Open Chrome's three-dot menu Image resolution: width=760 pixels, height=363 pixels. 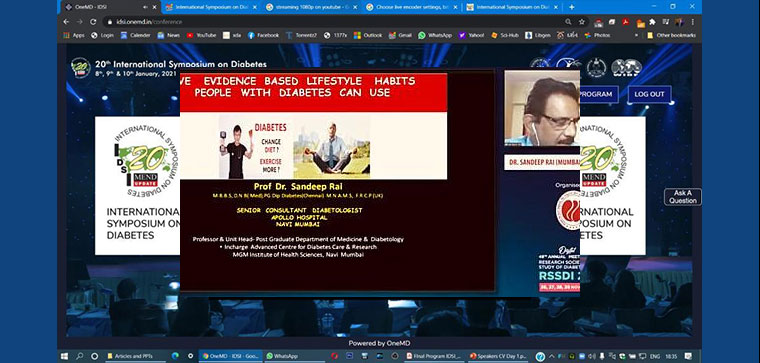point(693,22)
